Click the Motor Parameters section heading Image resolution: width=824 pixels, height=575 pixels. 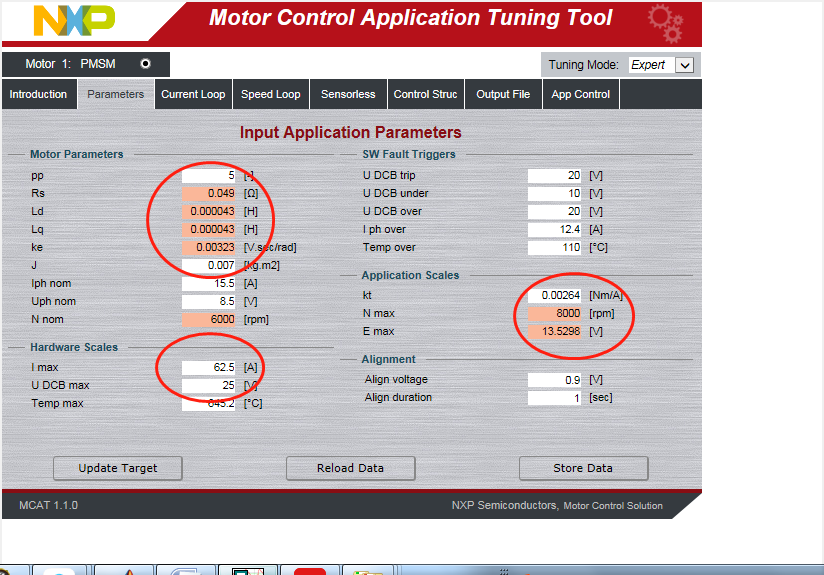coord(77,154)
